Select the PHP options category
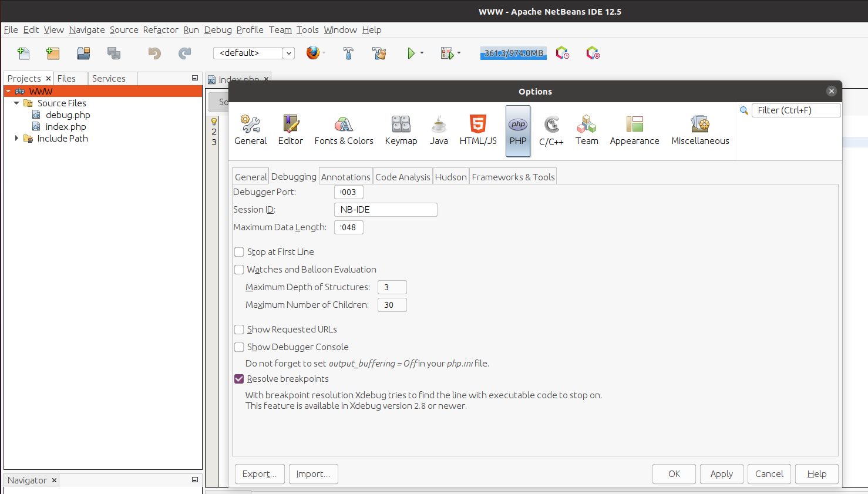868x494 pixels. pos(518,131)
